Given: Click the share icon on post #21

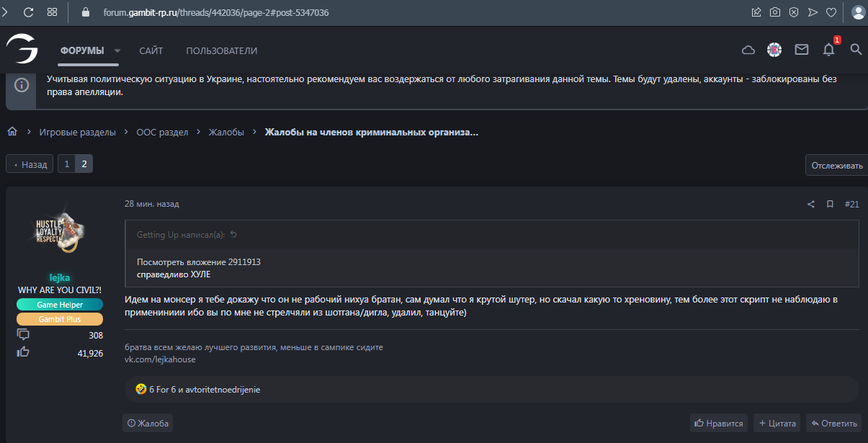Looking at the screenshot, I should click(811, 205).
